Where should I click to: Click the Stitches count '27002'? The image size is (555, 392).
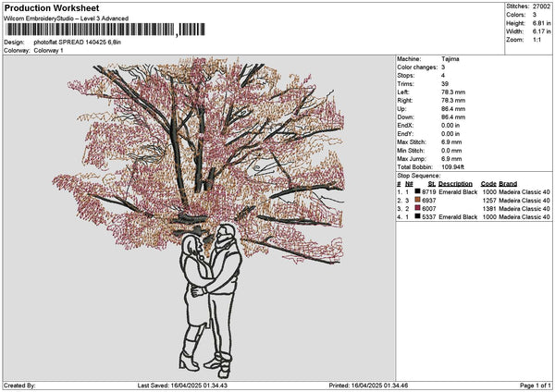541,6
